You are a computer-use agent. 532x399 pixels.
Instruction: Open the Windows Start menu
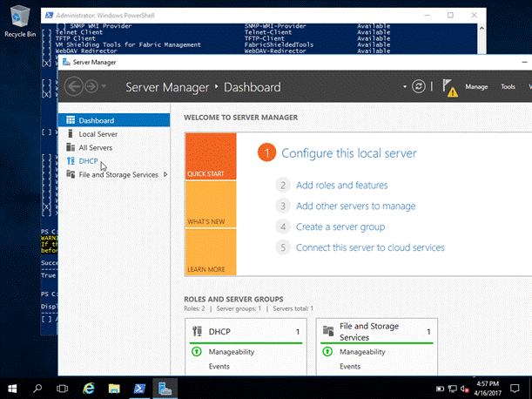12,389
